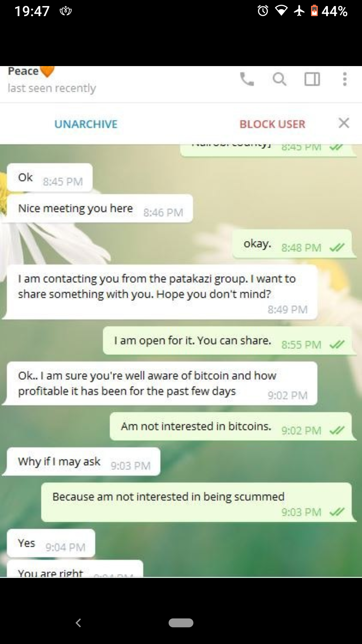Tap the alarm icon in status bar
Viewport: 362px width, 644px height.
click(263, 11)
